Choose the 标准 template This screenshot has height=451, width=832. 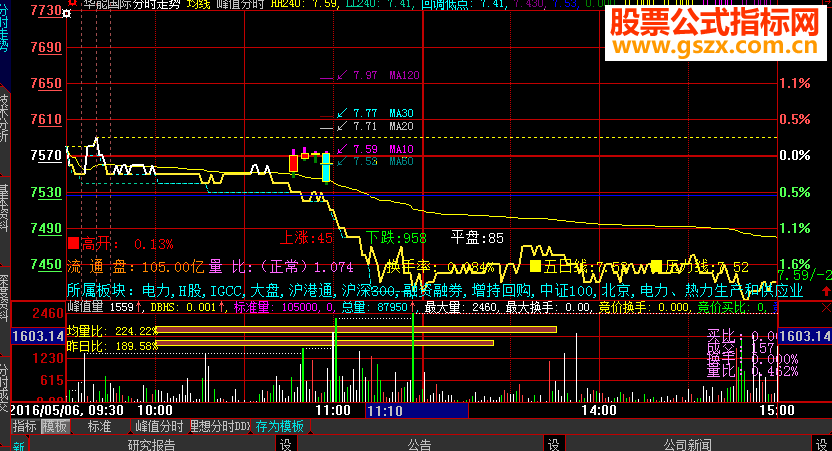[99, 426]
